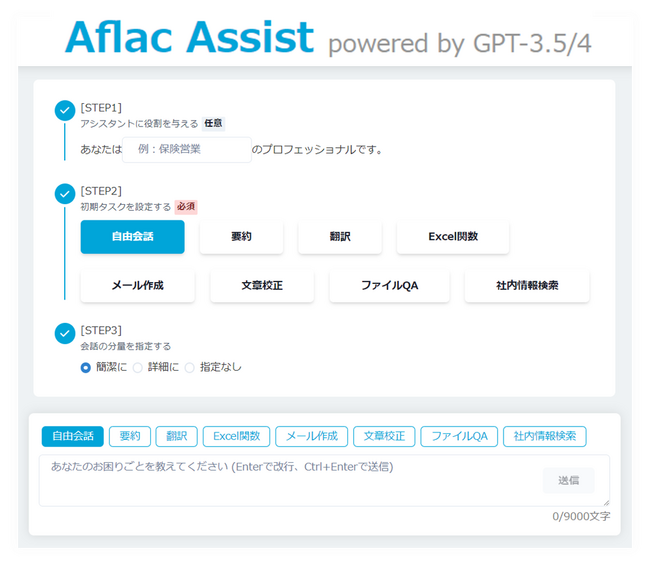Select the 簡潔に radio button
This screenshot has height=566, width=650.
click(x=85, y=367)
